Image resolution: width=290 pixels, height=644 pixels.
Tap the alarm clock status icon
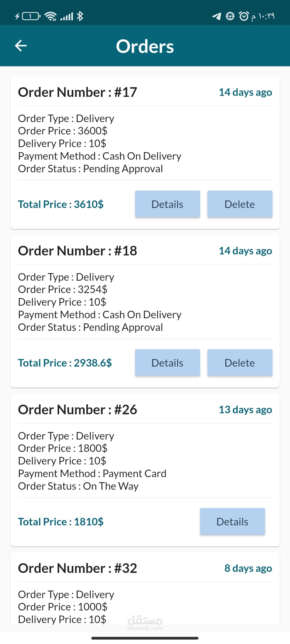click(x=244, y=16)
